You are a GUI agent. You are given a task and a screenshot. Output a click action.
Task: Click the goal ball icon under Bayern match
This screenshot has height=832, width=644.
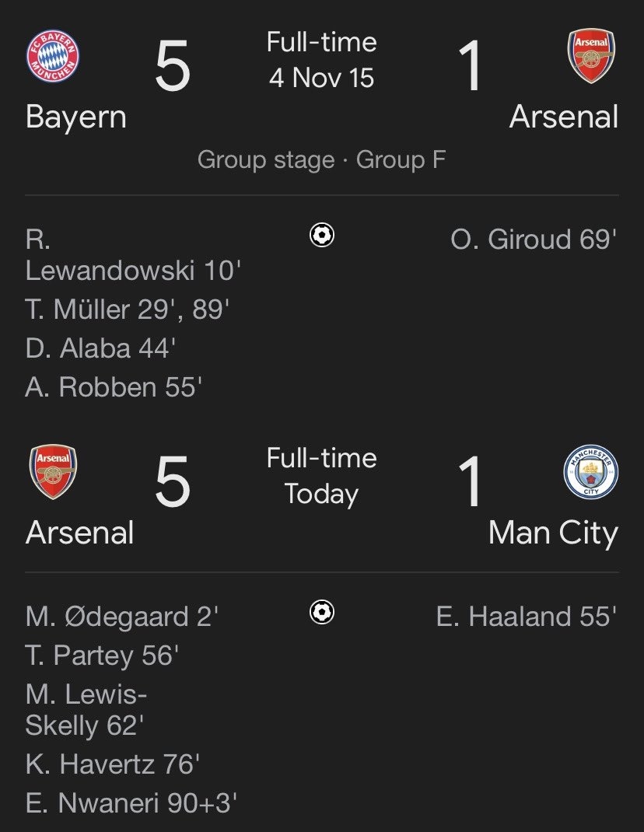(x=322, y=236)
